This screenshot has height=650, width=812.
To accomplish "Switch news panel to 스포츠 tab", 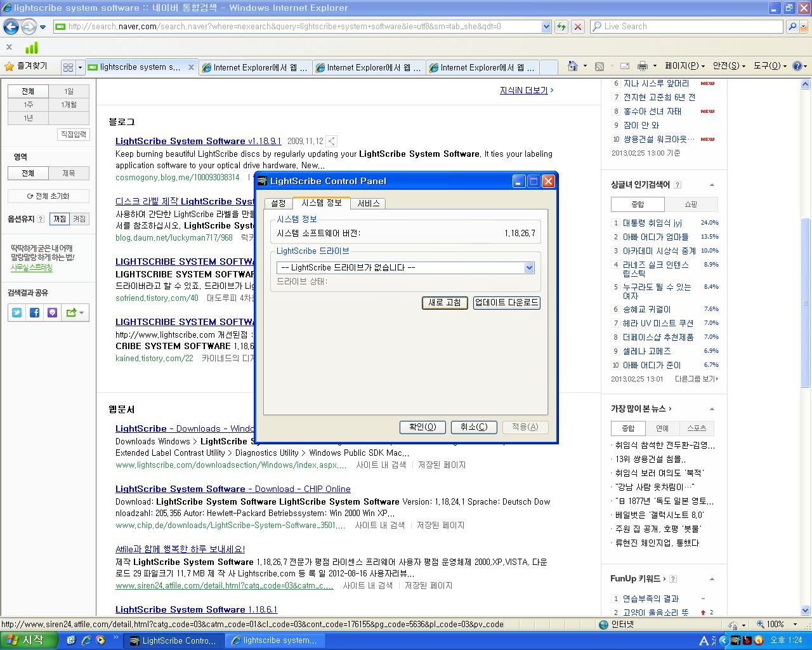I will (x=697, y=428).
